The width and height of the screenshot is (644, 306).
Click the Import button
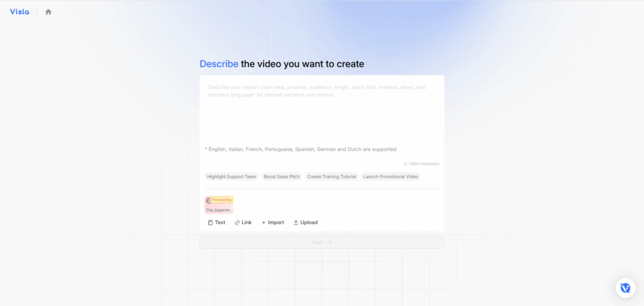(273, 222)
